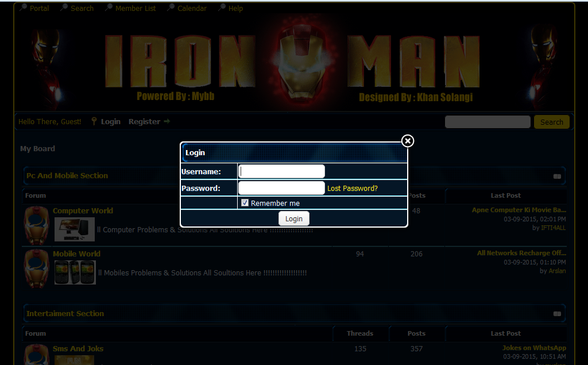Click the pin icon beside Portal
The image size is (588, 365).
pyautogui.click(x=23, y=7)
